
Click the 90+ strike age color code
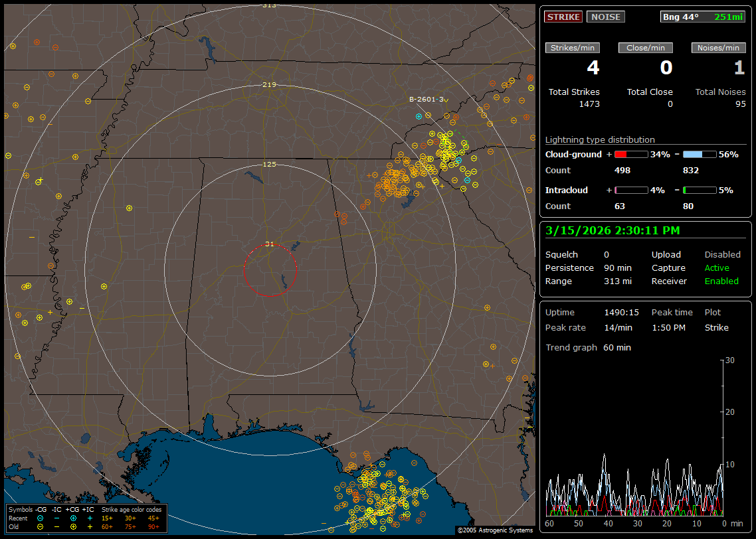click(153, 526)
